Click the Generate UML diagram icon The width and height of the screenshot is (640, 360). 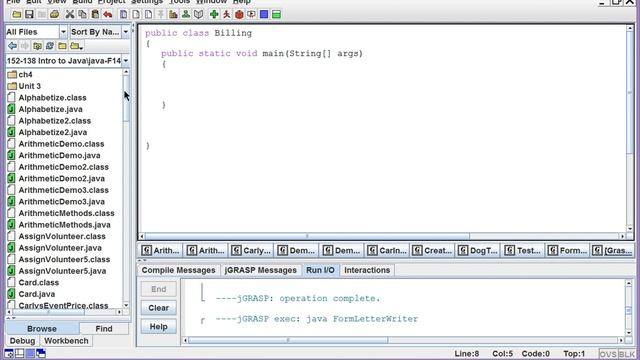[x=186, y=15]
